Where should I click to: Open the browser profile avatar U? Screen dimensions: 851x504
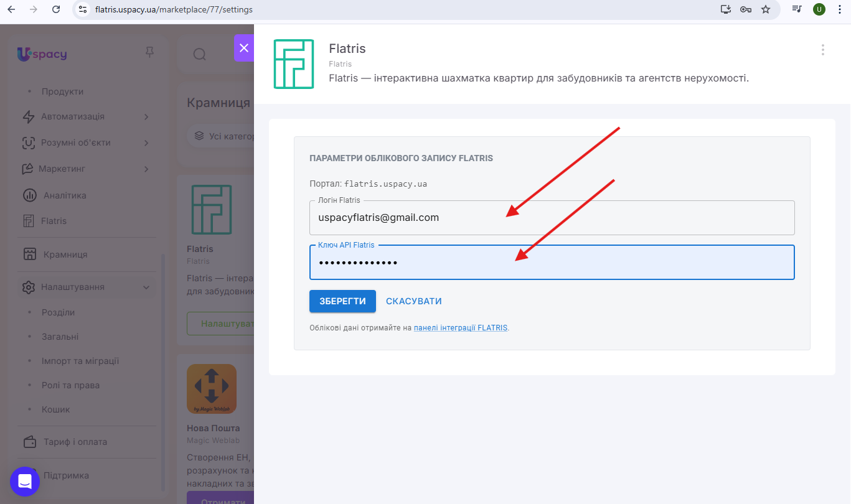(x=819, y=9)
